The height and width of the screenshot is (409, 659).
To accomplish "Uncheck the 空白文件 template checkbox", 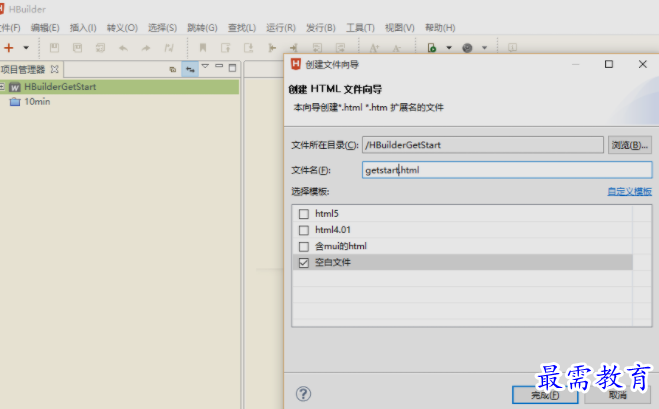I will (303, 263).
